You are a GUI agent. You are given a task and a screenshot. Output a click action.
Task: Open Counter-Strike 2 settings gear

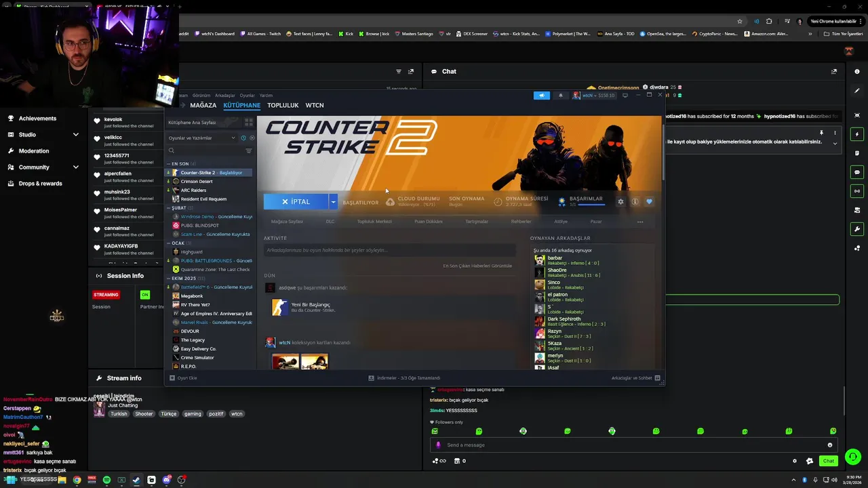[620, 201]
